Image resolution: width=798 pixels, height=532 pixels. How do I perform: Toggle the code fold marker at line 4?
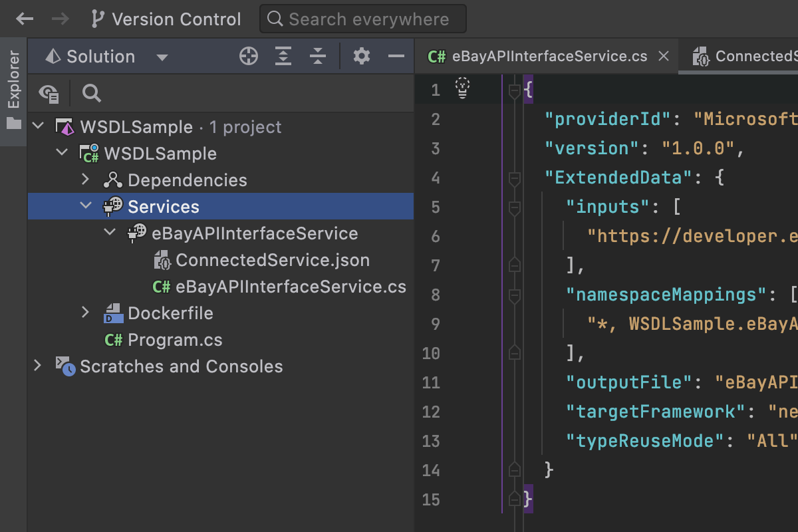(x=514, y=178)
